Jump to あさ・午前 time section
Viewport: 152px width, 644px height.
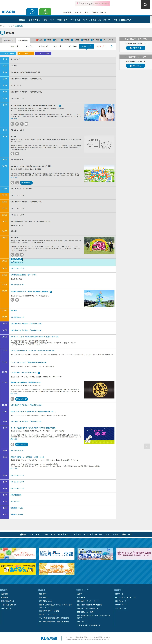(8, 53)
